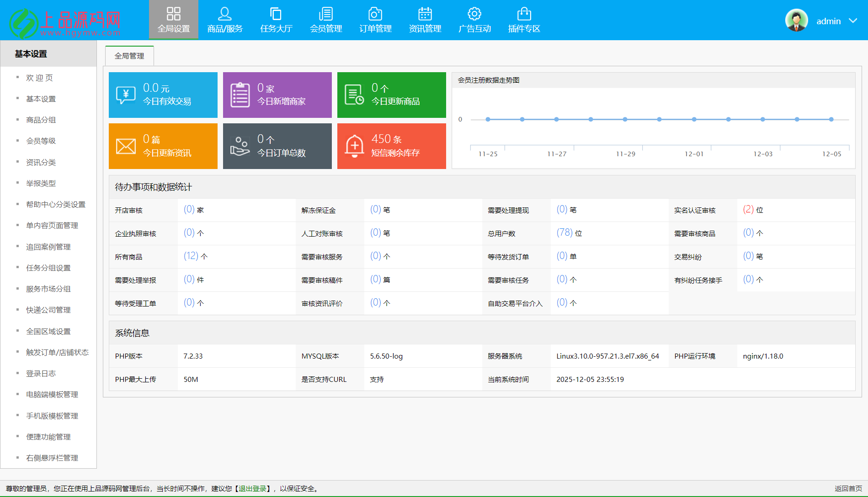Screen dimensions: 868x497
Task: Click the 短信剩余库存 alert card
Action: tap(391, 146)
